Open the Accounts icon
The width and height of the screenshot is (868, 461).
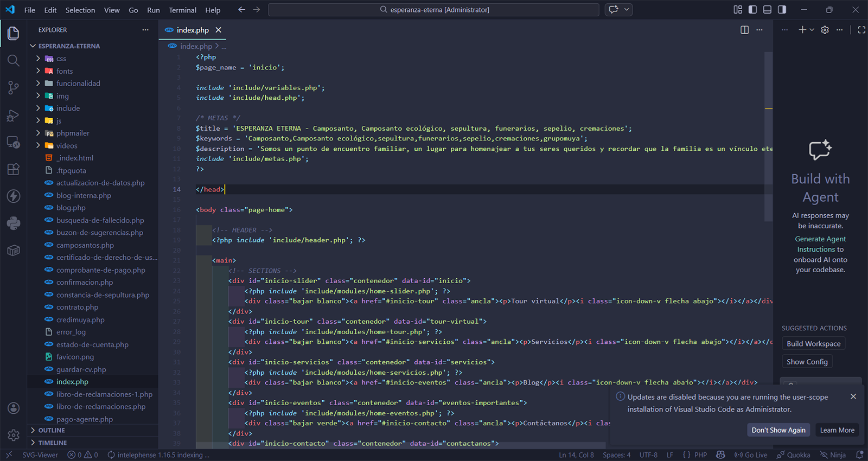[x=14, y=408]
